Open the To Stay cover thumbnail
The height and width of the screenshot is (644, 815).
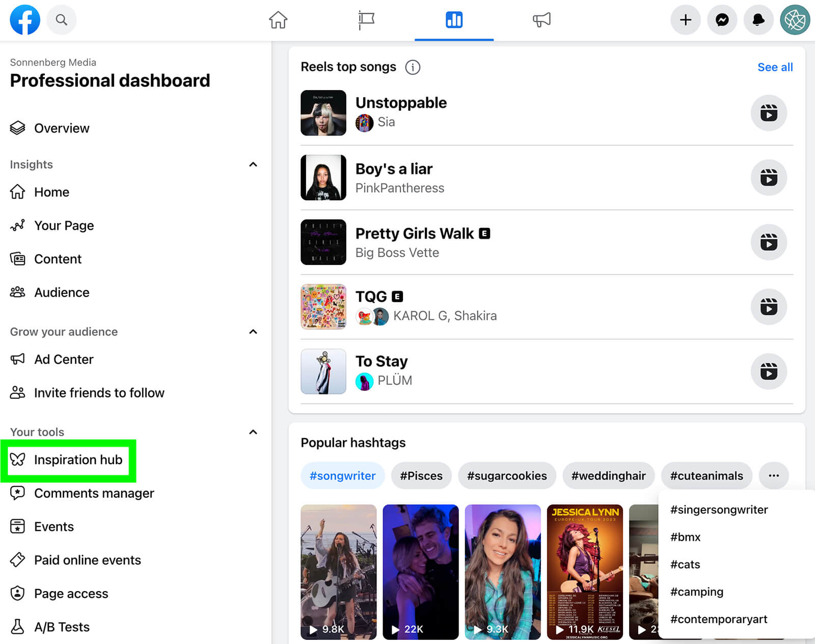pyautogui.click(x=323, y=371)
